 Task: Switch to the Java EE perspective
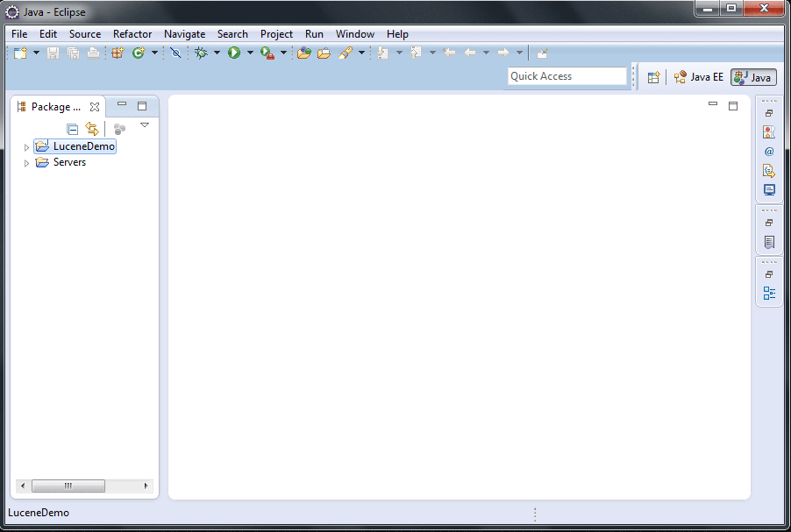699,76
